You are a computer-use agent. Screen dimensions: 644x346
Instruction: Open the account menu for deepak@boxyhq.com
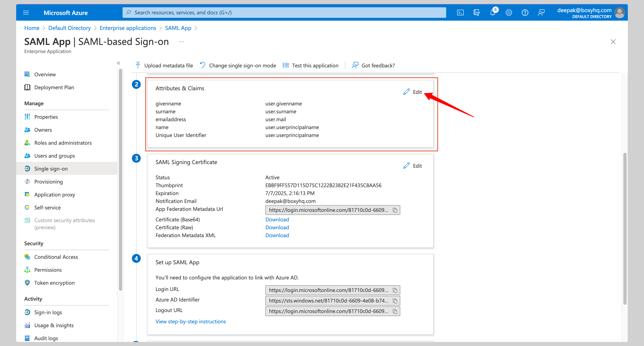(x=620, y=12)
